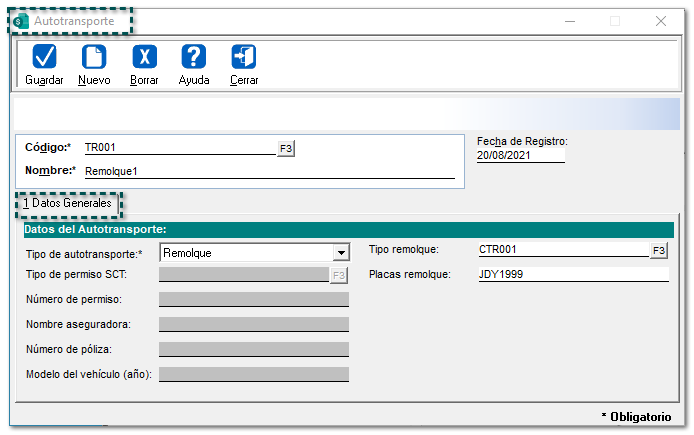This screenshot has width=694, height=435.
Task: Click the Número de póliza field
Action: 254,350
